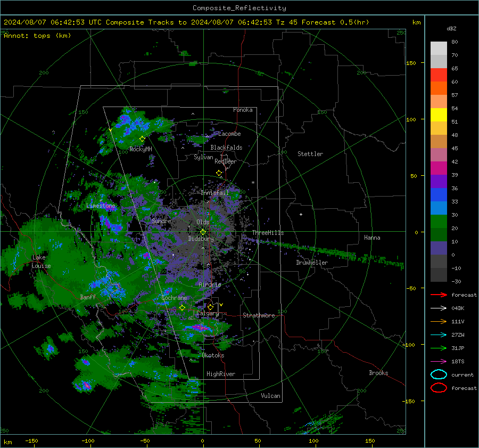Image resolution: width=479 pixels, height=448 pixels.
Task: Click the RedDeer city label
Action: [x=226, y=161]
